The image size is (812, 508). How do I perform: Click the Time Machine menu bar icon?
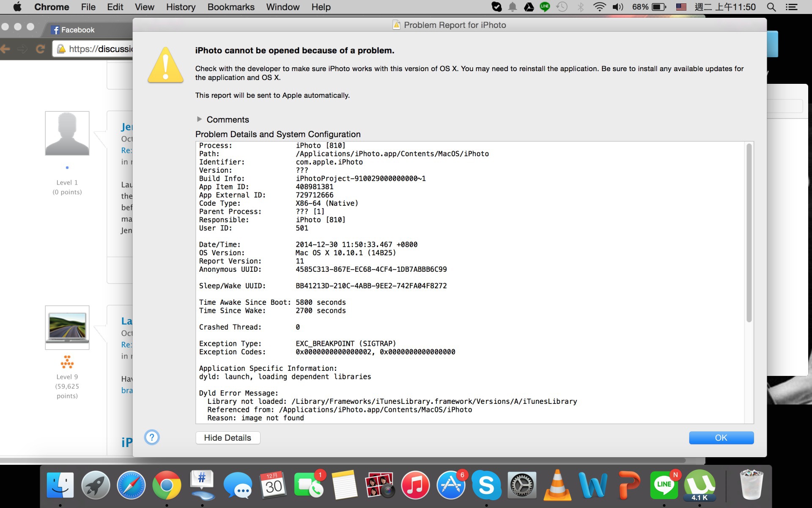click(x=562, y=7)
